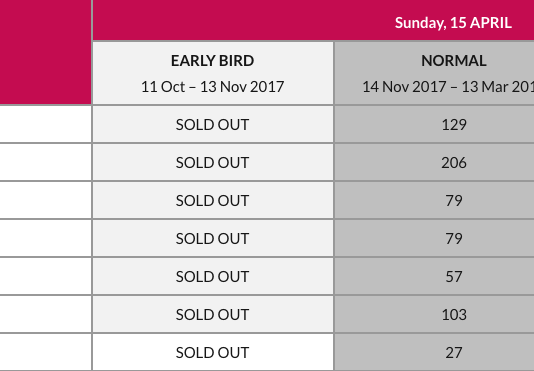Screen dimensions: 534x371
Task: Click the 11 Oct – 13 Nov 2017 date range
Action: click(213, 87)
